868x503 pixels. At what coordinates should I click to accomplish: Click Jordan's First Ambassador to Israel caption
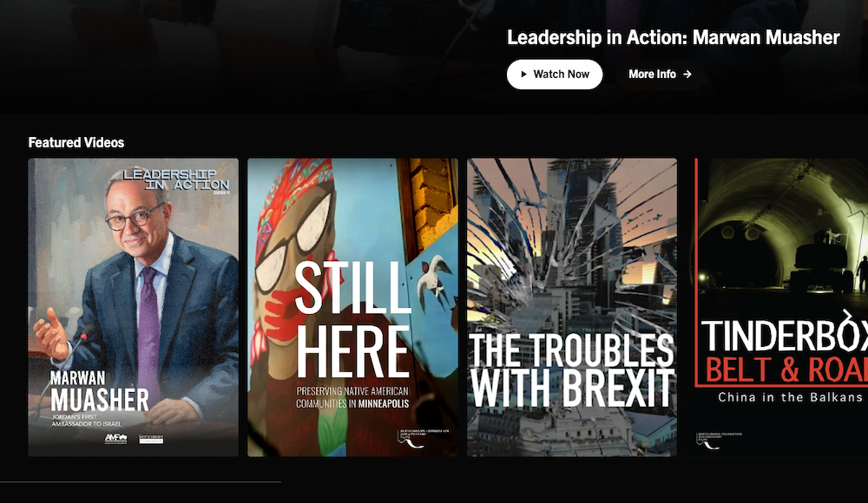click(86, 421)
